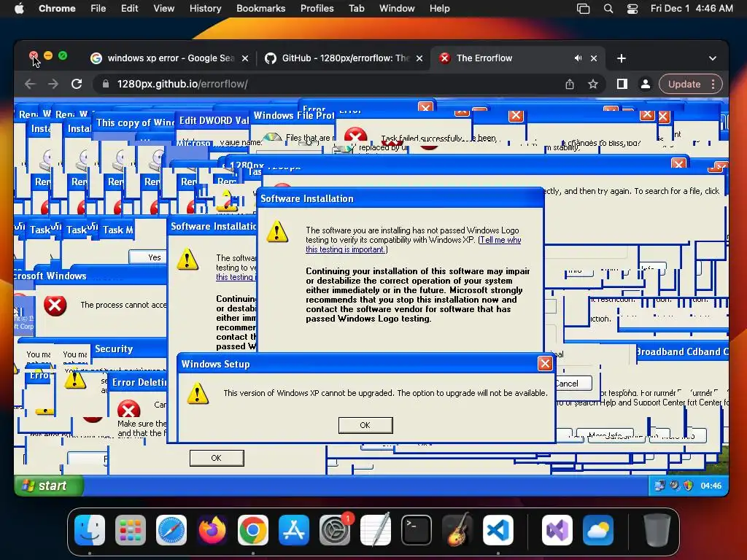Click OK below Software Installation dialog

(x=217, y=458)
